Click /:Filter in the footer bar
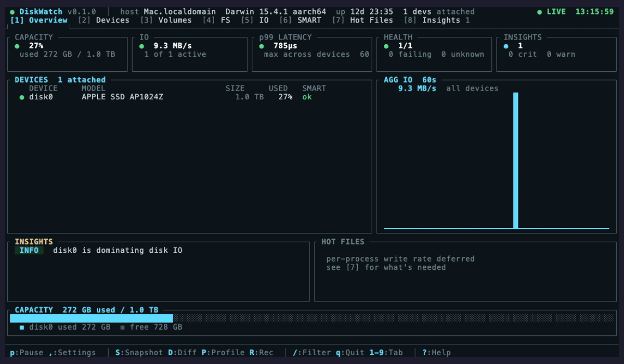 312,353
